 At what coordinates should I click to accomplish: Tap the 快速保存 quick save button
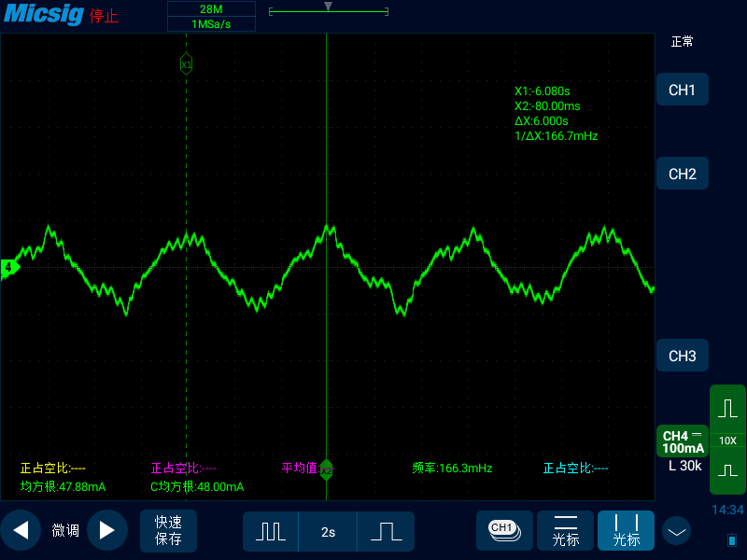168,530
